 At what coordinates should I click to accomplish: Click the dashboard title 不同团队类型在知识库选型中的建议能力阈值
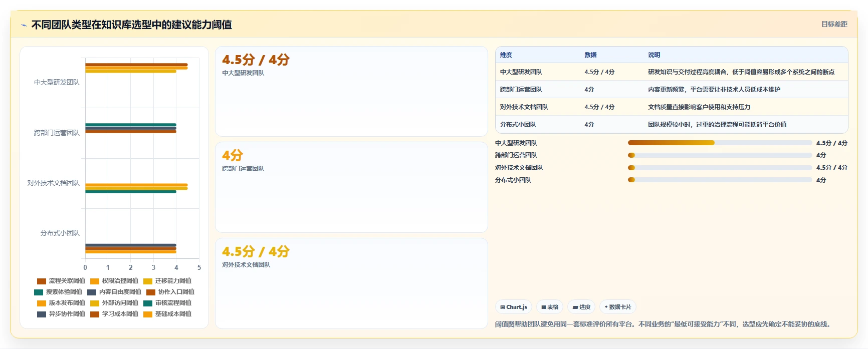pos(131,25)
